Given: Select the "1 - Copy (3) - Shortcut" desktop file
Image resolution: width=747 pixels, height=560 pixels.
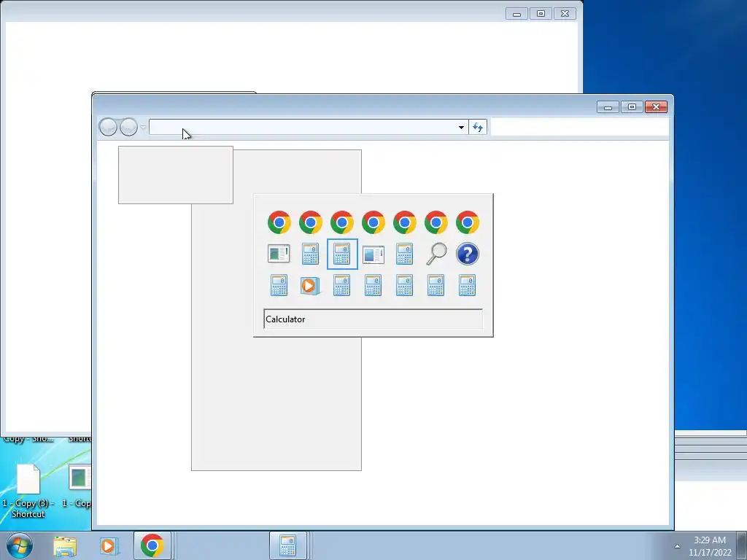Looking at the screenshot, I should [28, 491].
